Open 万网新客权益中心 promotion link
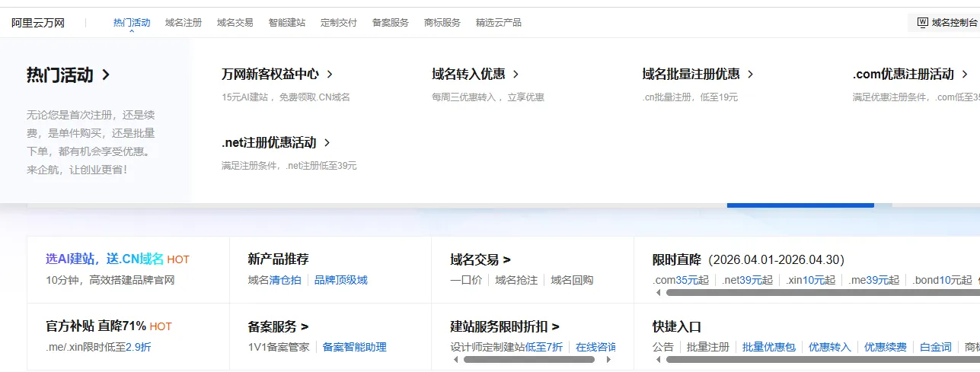This screenshot has height=372, width=980. point(278,74)
